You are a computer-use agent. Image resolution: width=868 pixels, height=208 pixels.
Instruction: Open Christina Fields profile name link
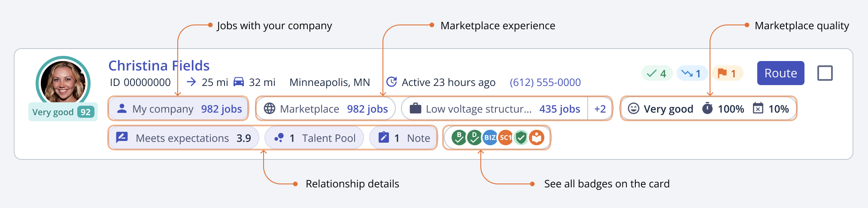click(159, 66)
